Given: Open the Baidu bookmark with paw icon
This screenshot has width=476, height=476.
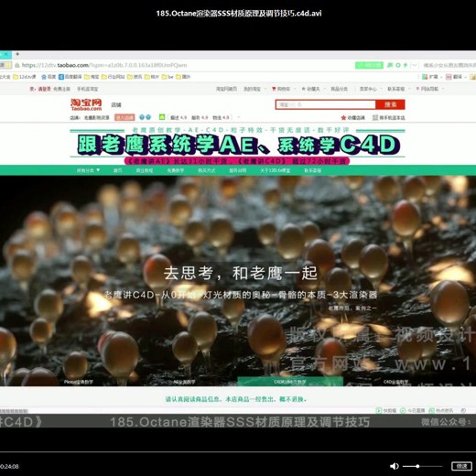Looking at the screenshot, I should click(49, 77).
